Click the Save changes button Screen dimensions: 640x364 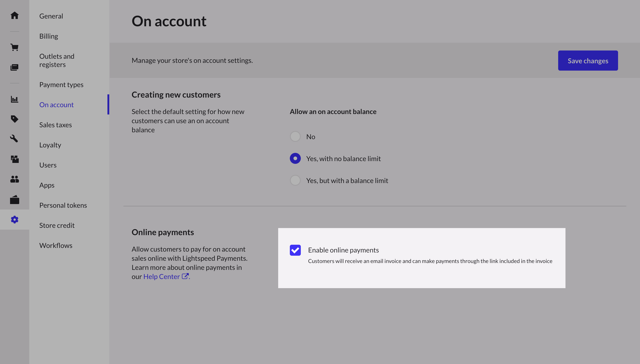click(588, 61)
